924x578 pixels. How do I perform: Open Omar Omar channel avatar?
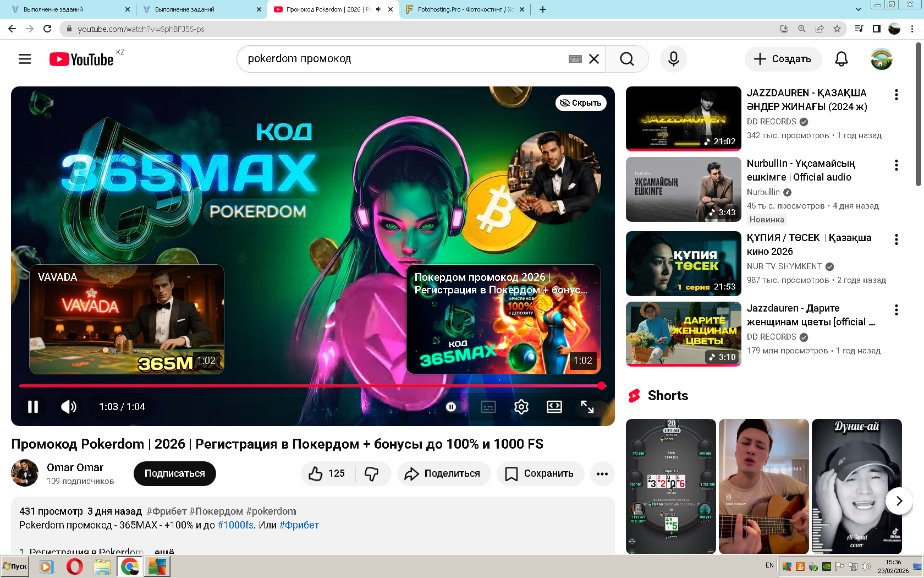point(25,473)
